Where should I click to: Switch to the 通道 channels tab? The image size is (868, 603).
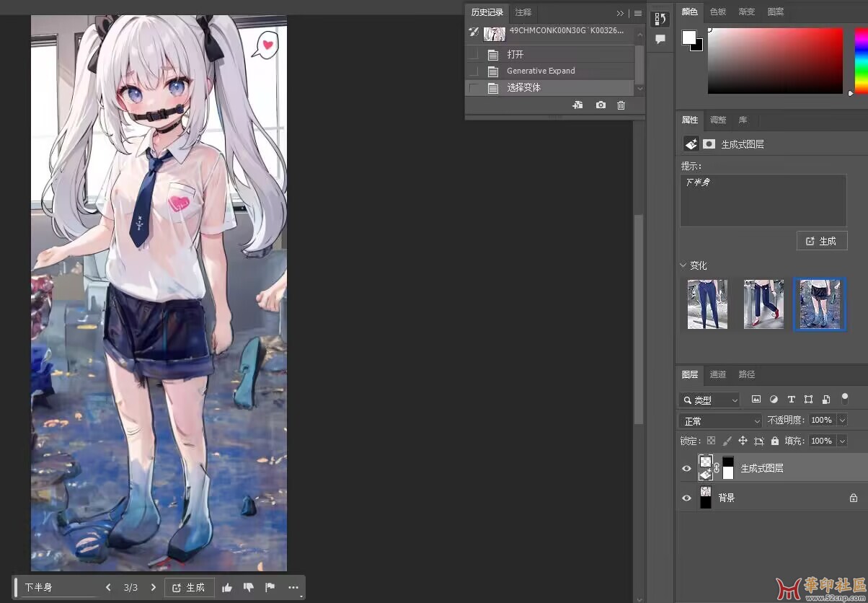coord(718,374)
